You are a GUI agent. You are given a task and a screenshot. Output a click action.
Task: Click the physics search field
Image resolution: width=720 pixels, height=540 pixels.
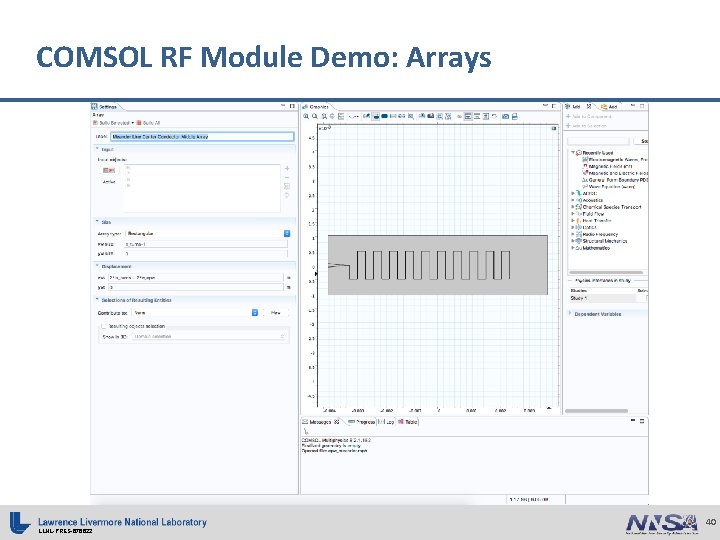pyautogui.click(x=598, y=141)
